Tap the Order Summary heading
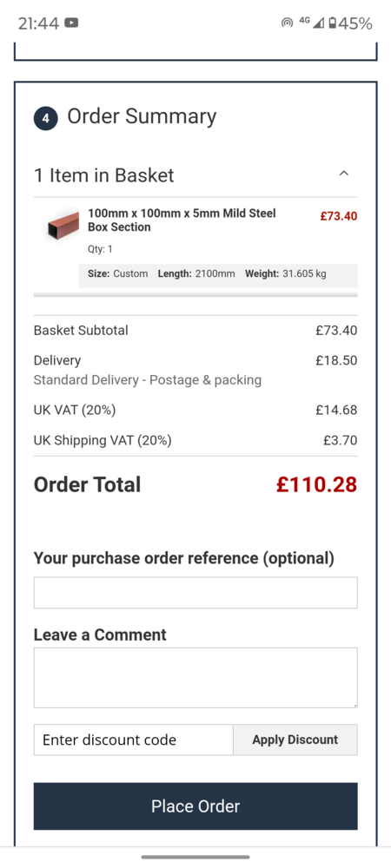Image resolution: width=391 pixels, height=868 pixels. click(142, 117)
